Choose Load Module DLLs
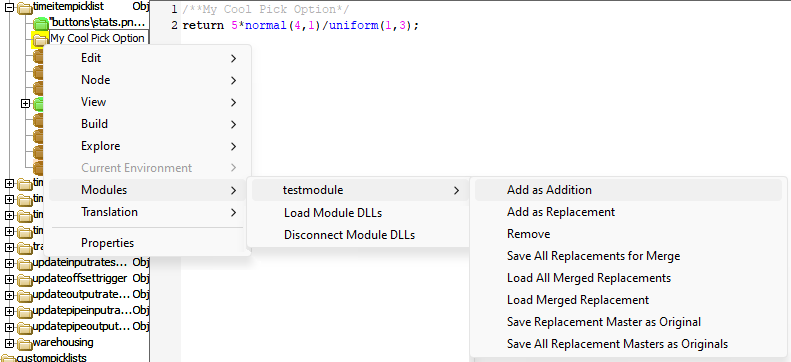Image resolution: width=791 pixels, height=362 pixels. (x=360, y=213)
